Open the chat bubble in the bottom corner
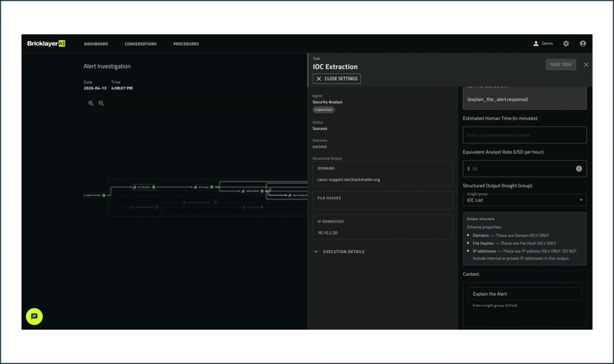 [x=34, y=317]
